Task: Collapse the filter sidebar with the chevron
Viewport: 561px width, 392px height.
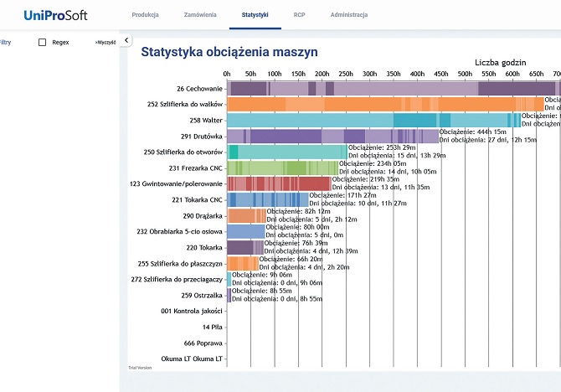Action: 126,40
